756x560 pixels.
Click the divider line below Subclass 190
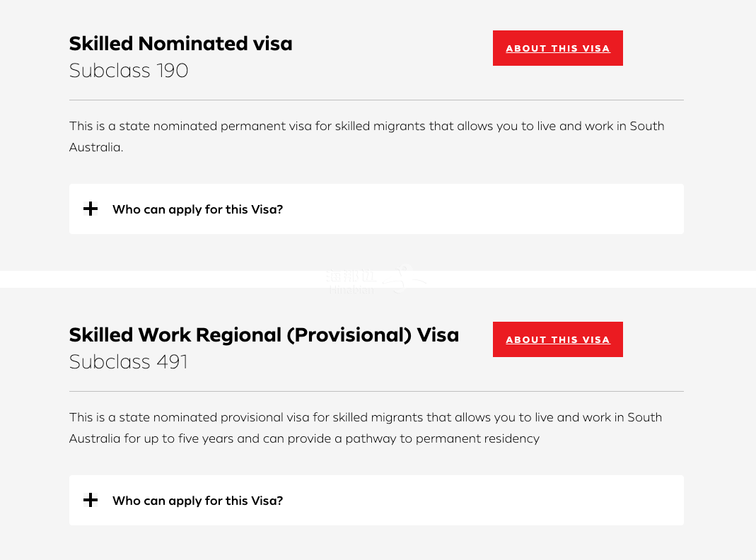coord(376,100)
